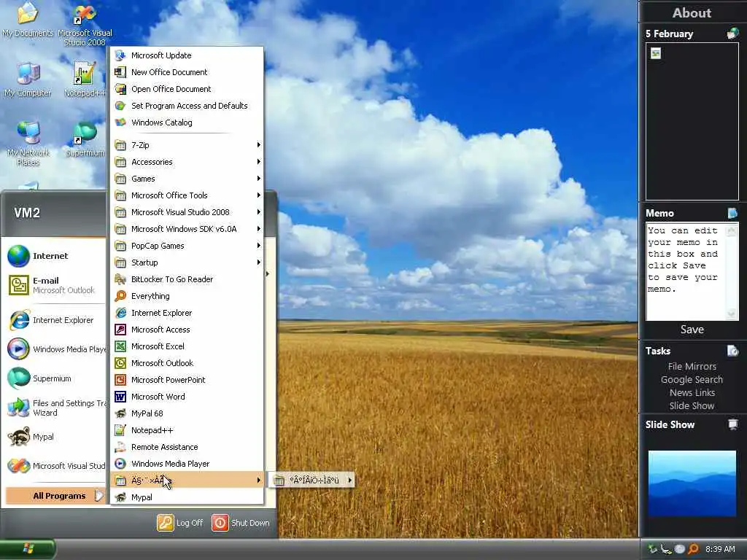Image resolution: width=747 pixels, height=560 pixels.
Task: Click the Everything magnifier tray icon
Action: [x=693, y=549]
